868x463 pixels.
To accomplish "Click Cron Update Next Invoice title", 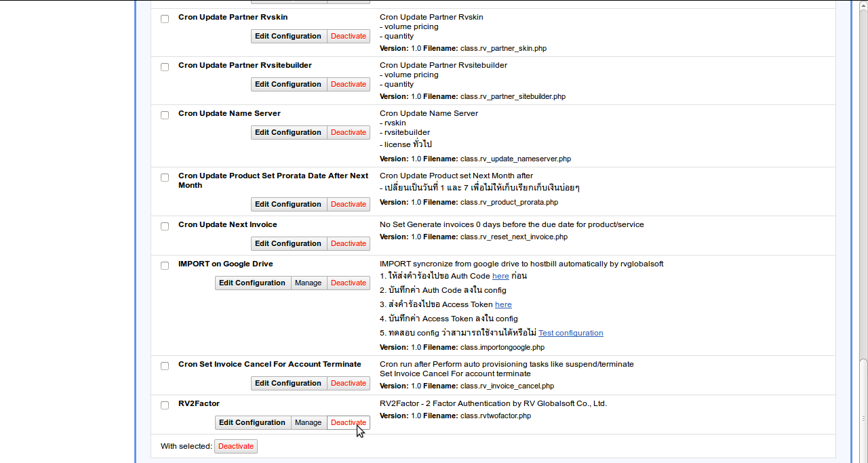I will 228,225.
